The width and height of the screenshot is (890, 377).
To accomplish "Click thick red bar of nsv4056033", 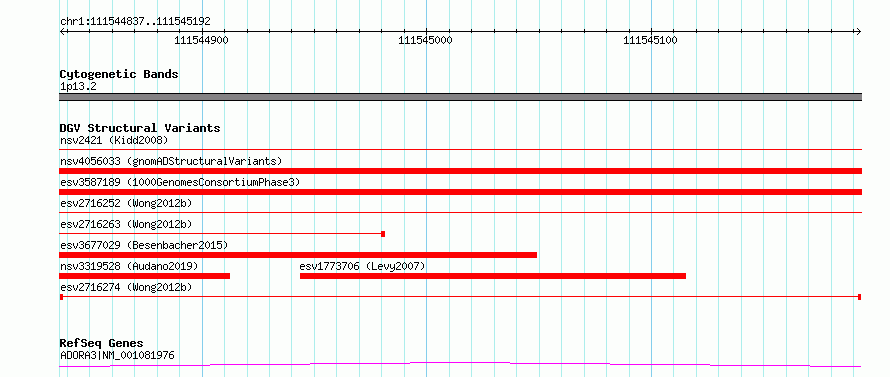I will coord(460,171).
